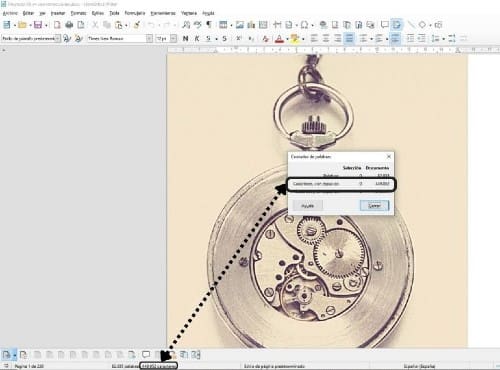This screenshot has width=500, height=370.
Task: Click the yellow highlighting color icon
Action: tap(294, 39)
